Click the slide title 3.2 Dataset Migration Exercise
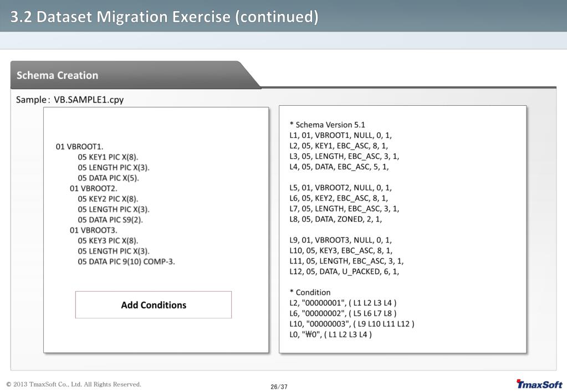This screenshot has height=392, width=567. (164, 17)
